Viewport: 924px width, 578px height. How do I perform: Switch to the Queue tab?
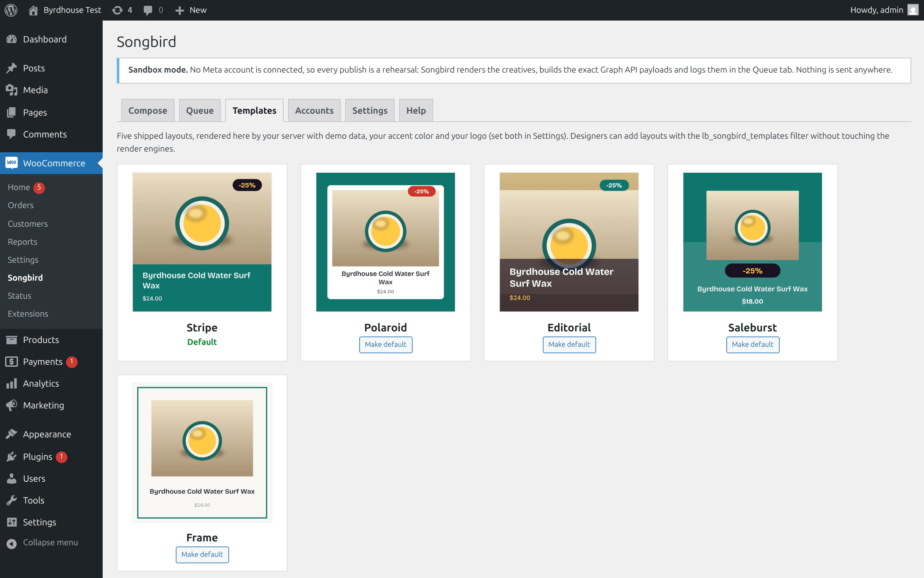click(x=200, y=110)
